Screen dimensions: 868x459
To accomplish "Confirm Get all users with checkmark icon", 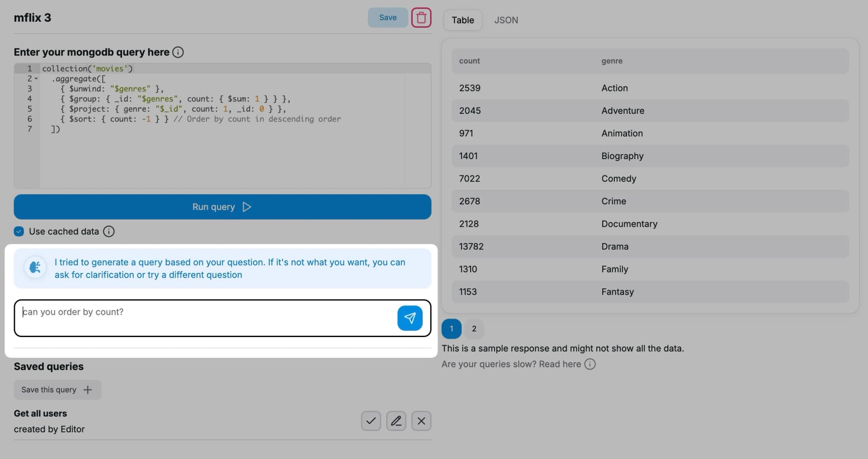I will coord(371,421).
